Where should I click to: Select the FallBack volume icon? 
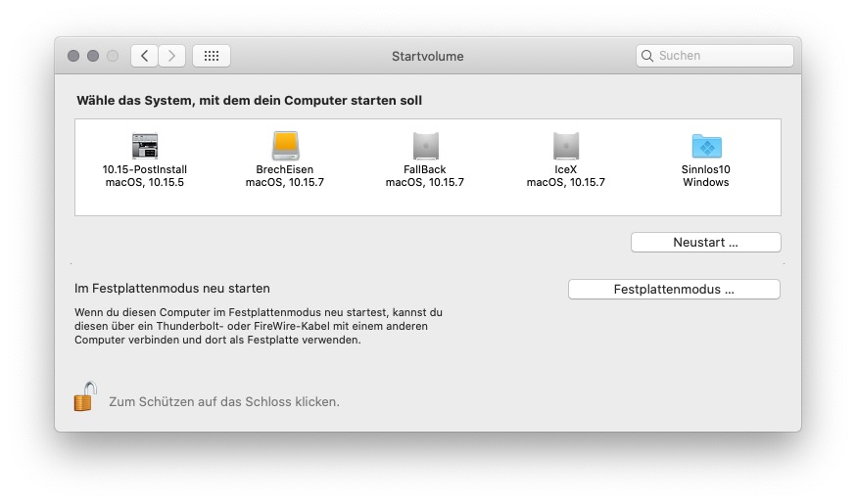[x=425, y=146]
